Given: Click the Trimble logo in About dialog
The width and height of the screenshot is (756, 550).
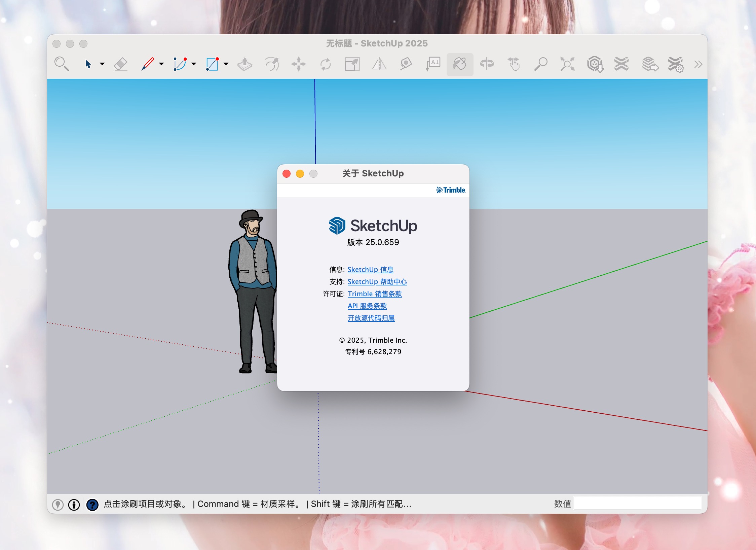Looking at the screenshot, I should tap(451, 190).
